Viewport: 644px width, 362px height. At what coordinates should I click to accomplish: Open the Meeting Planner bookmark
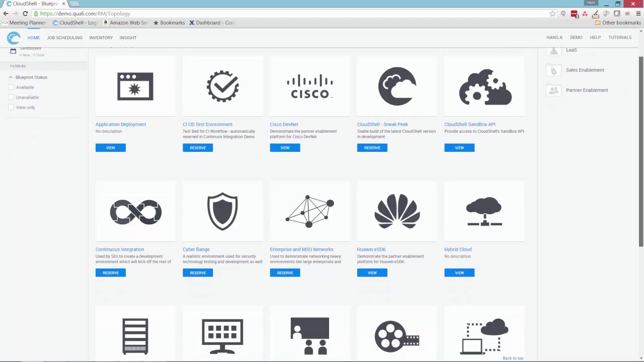24,23
